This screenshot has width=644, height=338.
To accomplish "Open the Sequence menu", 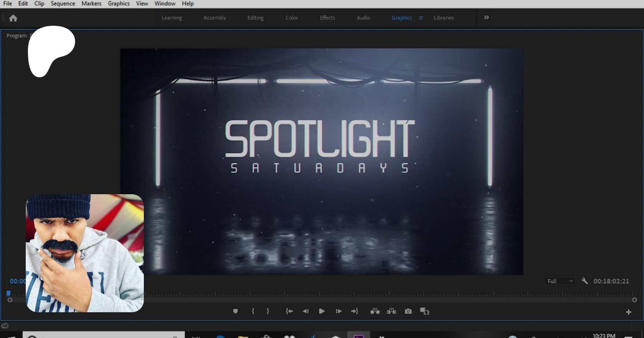I will tap(63, 4).
